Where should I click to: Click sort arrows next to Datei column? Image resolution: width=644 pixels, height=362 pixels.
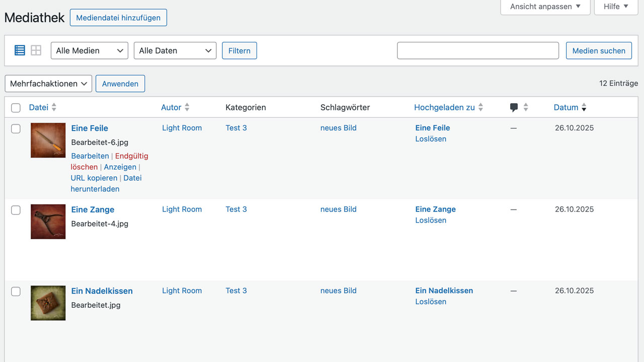(x=54, y=107)
